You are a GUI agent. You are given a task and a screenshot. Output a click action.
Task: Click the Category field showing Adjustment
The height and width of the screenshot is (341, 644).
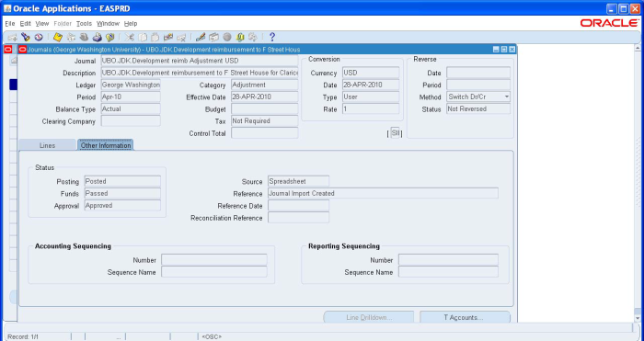pyautogui.click(x=265, y=85)
